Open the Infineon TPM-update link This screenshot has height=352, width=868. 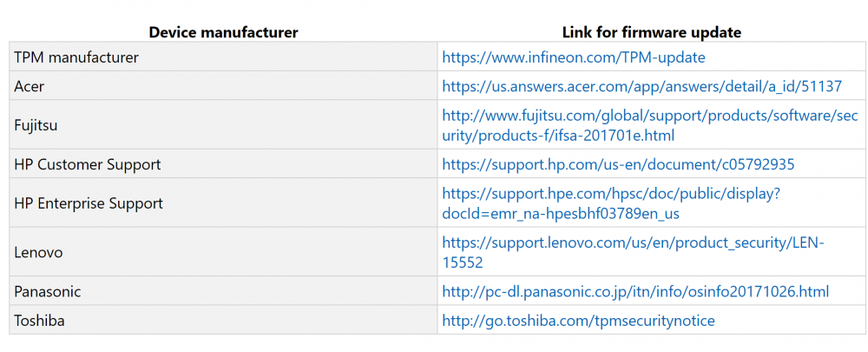[573, 57]
